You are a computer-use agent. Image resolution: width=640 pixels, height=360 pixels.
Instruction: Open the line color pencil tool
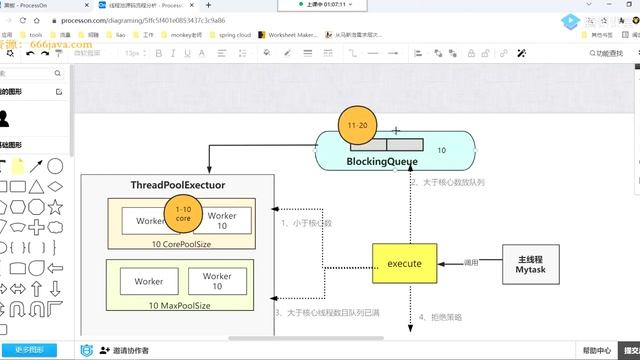(x=287, y=53)
